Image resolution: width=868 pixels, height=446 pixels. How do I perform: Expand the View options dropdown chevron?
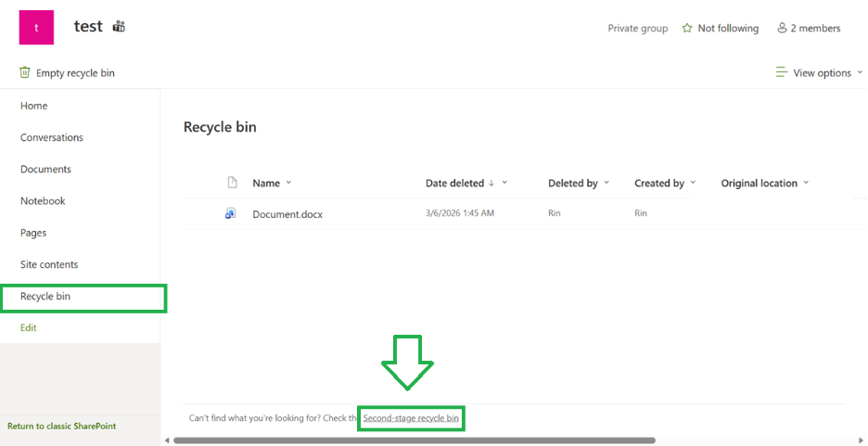coord(860,72)
